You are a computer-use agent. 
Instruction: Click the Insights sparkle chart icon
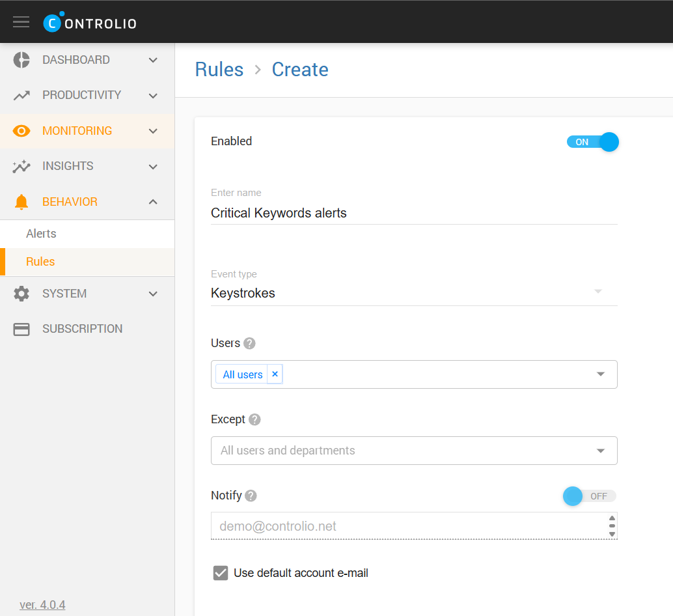(21, 166)
